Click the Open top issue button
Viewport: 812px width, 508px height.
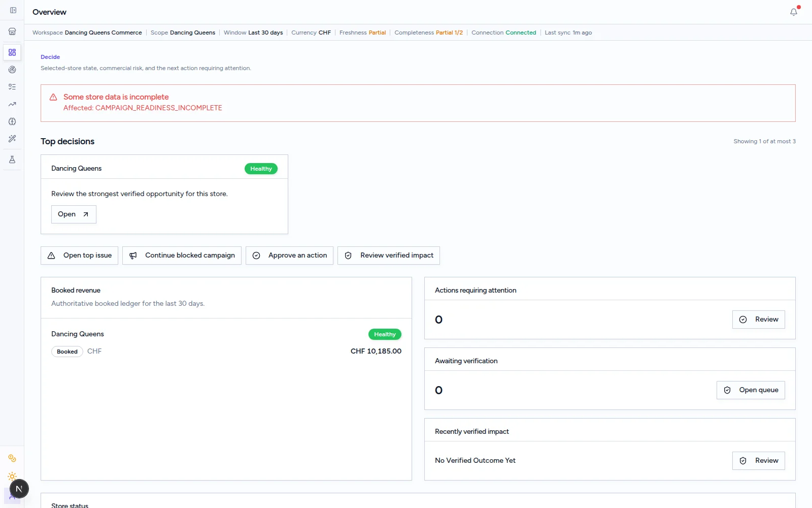click(79, 256)
